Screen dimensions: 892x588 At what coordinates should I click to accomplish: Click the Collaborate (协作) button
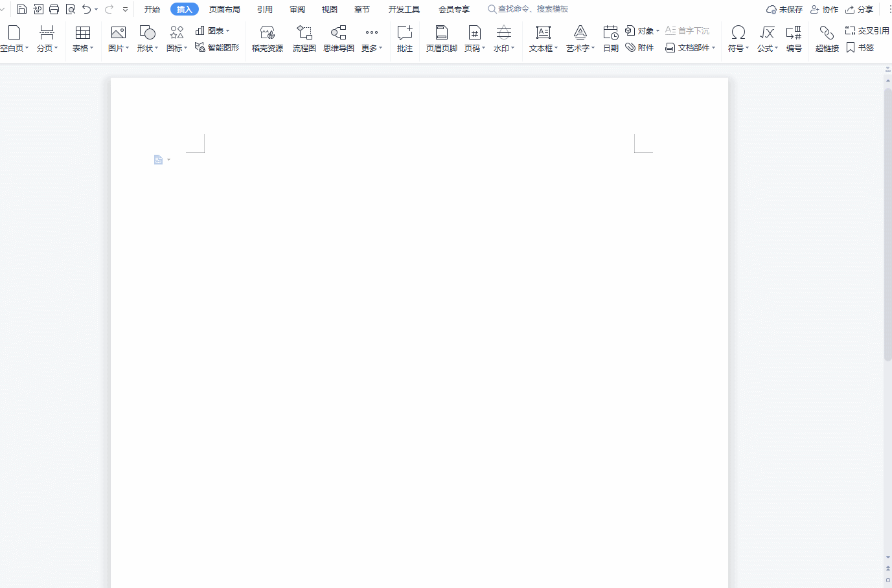[x=824, y=9]
